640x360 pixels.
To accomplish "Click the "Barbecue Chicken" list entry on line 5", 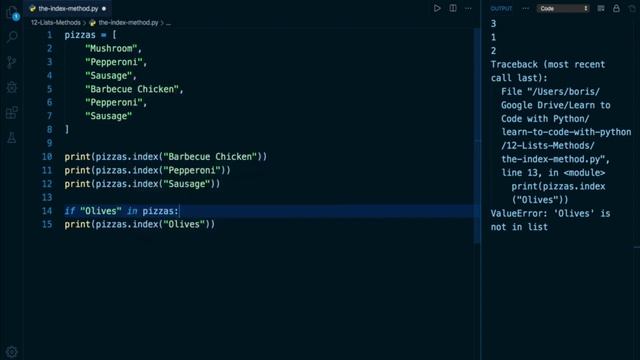I will coord(132,89).
